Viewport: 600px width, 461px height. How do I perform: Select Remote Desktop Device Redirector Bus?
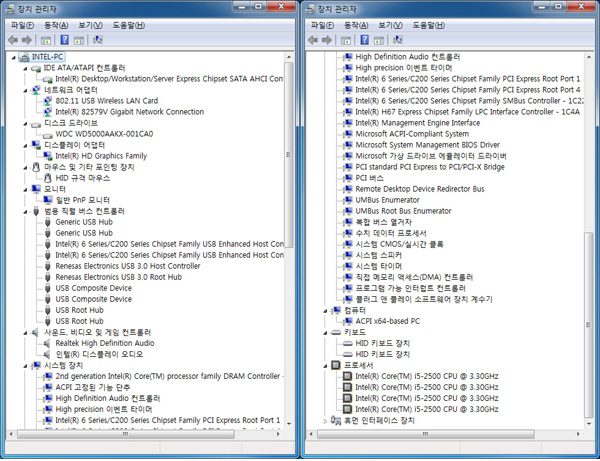pyautogui.click(x=420, y=189)
